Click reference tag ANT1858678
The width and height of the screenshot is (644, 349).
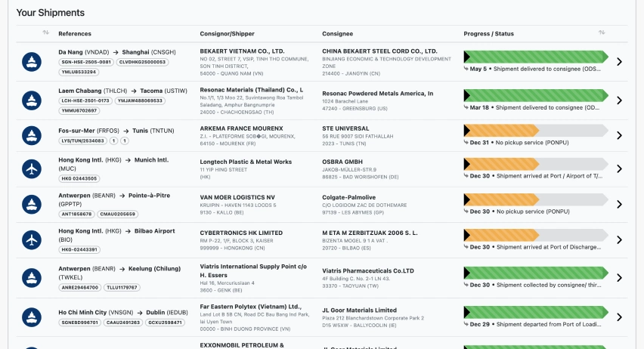pyautogui.click(x=77, y=214)
